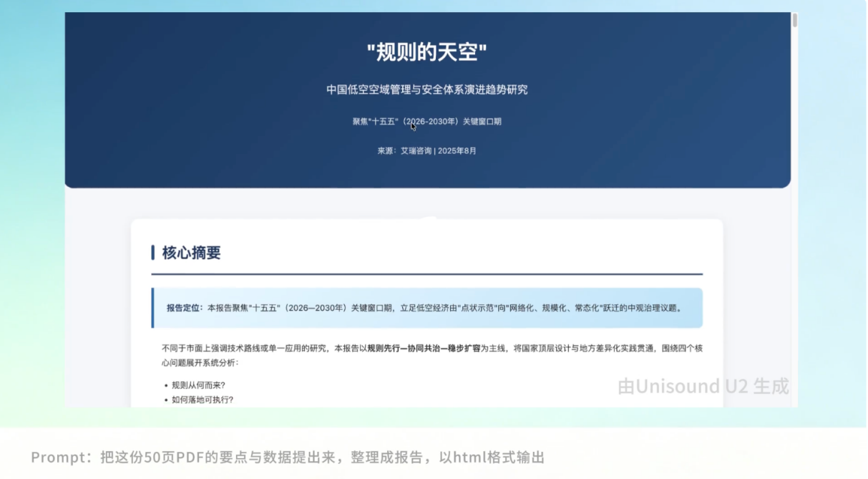
Task: Click the Prompt caption text below the page
Action: click(x=288, y=458)
